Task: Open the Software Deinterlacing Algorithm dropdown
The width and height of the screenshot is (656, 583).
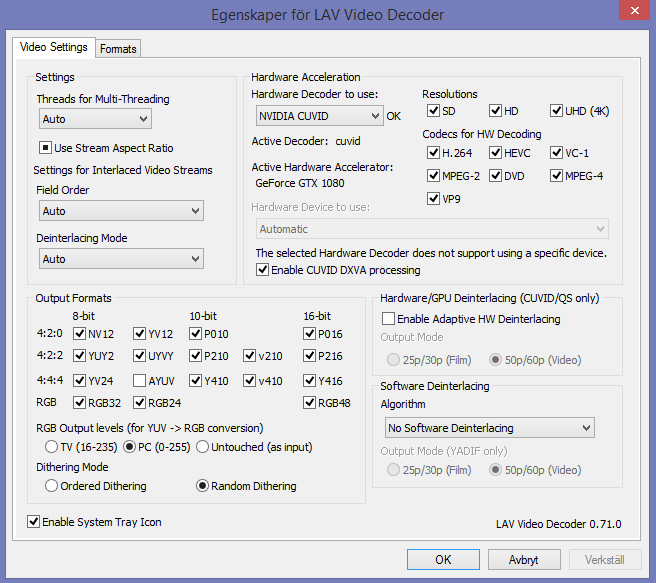Action: (x=489, y=427)
